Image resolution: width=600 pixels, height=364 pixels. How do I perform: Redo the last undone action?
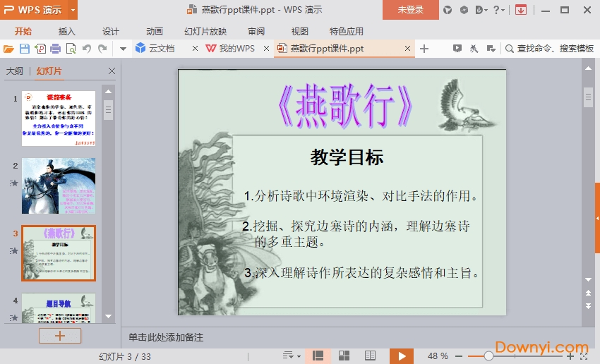pyautogui.click(x=102, y=49)
